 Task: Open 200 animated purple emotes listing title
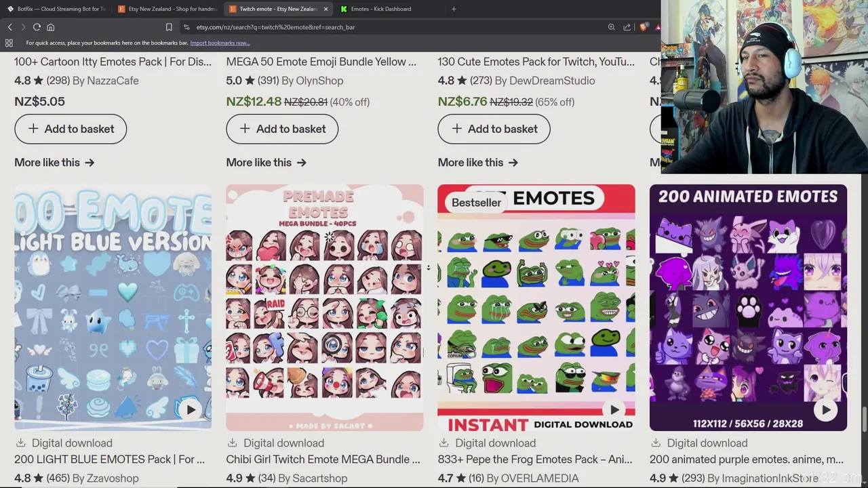(746, 460)
